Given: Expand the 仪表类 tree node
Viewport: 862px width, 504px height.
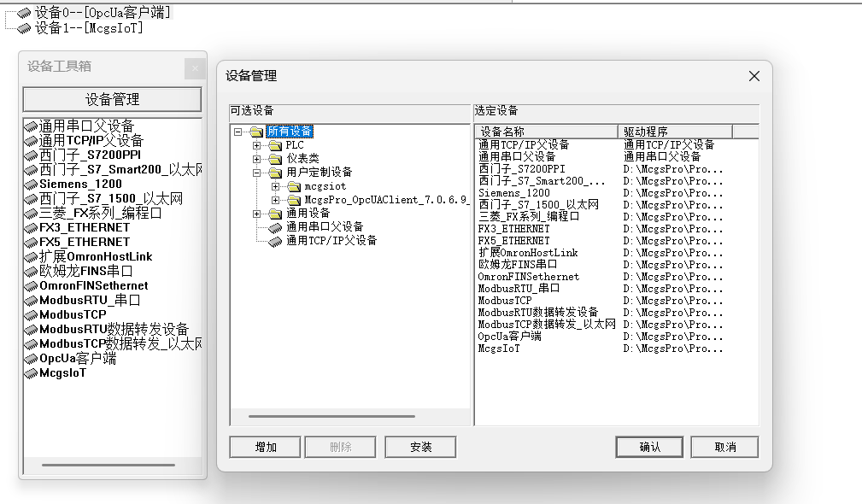Looking at the screenshot, I should [256, 160].
